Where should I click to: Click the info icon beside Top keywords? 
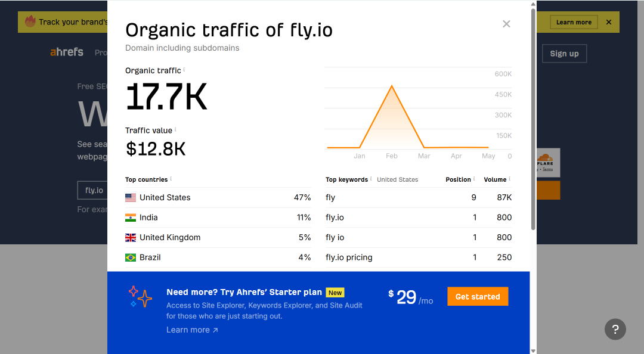[x=371, y=179]
